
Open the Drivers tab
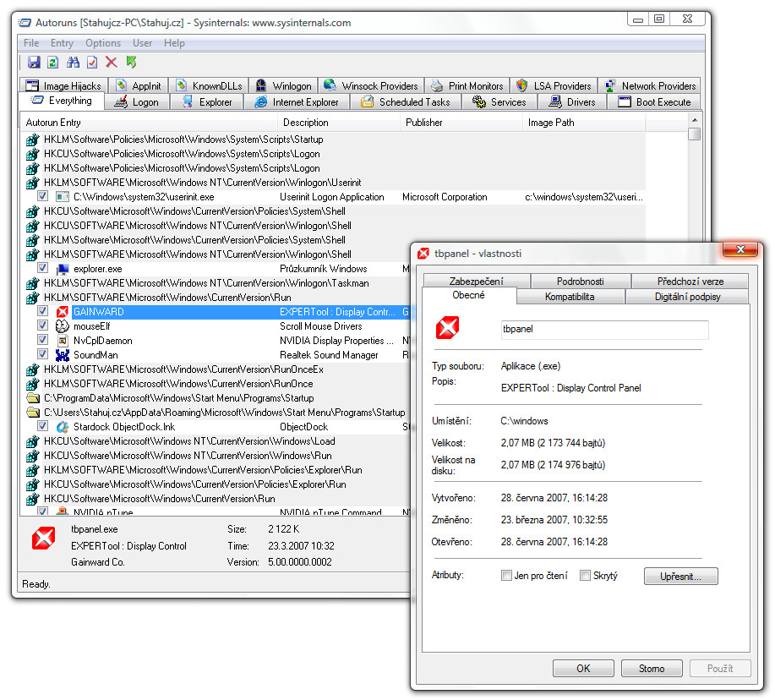tap(572, 102)
